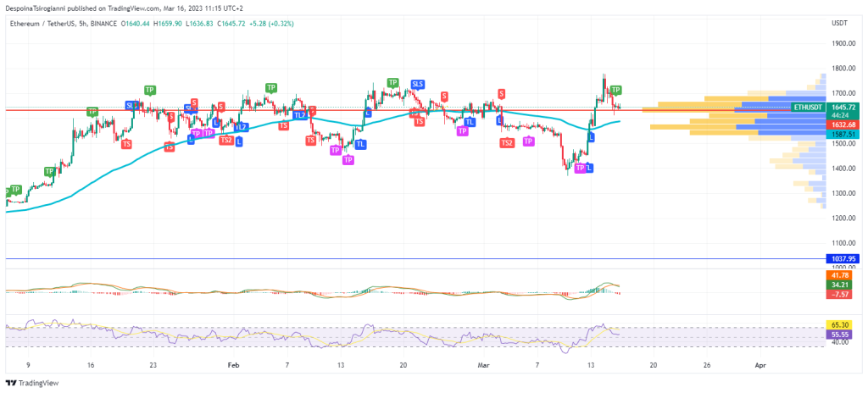The image size is (868, 393).
Task: Click the green ETHUSDT symbol label
Action: [806, 108]
